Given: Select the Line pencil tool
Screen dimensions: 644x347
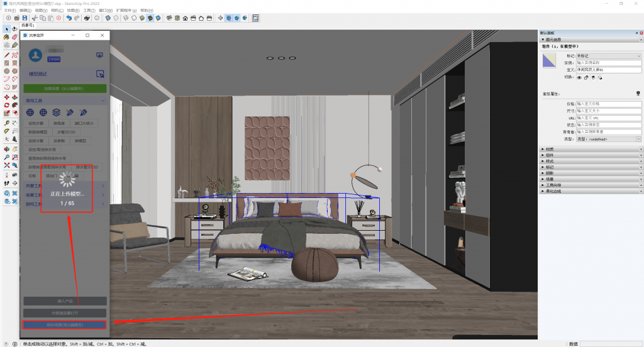Looking at the screenshot, I should 6,55.
